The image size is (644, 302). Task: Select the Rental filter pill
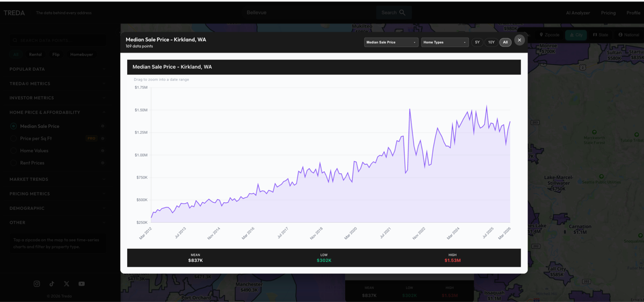(x=35, y=54)
